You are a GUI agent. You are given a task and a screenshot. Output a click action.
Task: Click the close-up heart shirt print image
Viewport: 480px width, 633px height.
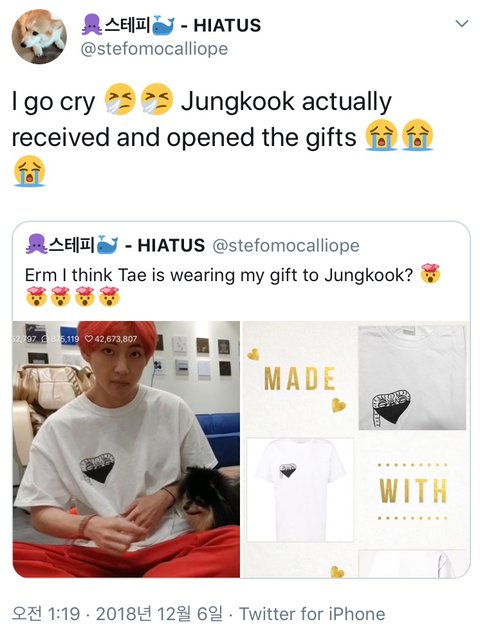pyautogui.click(x=412, y=378)
